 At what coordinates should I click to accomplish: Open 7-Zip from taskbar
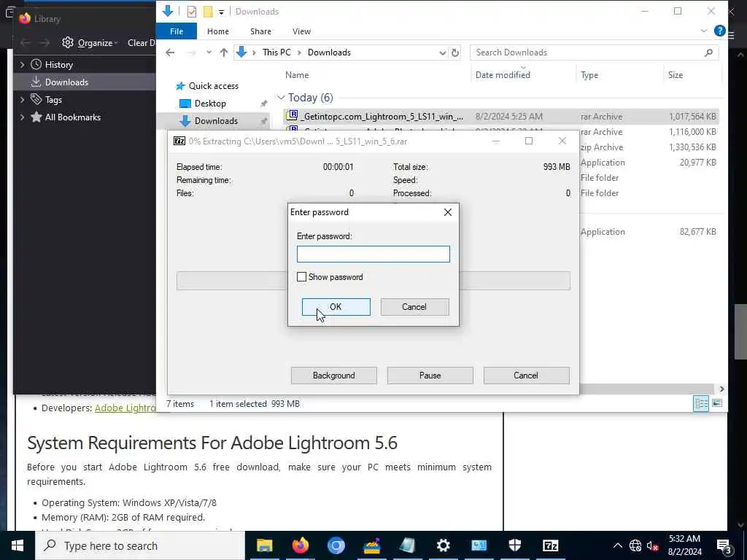[550, 545]
